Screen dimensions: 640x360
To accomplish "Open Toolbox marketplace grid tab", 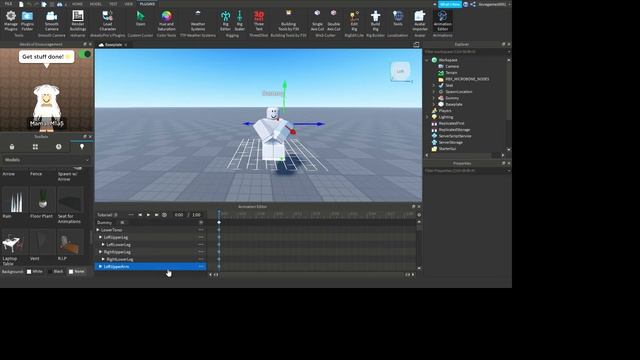I will pos(35,147).
